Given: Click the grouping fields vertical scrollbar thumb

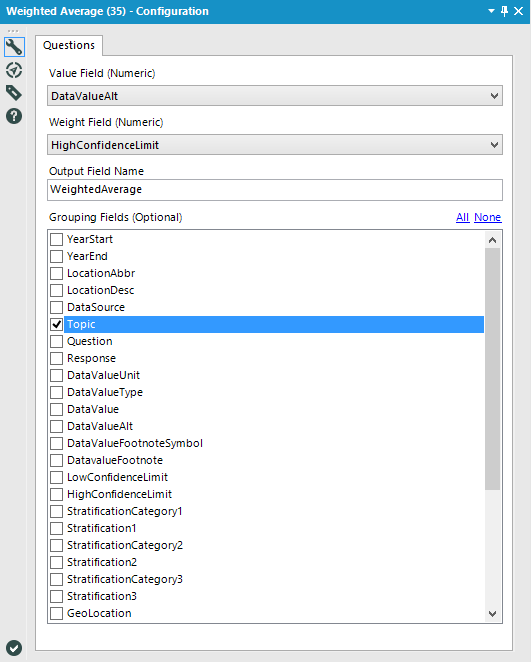Looking at the screenshot, I should point(493,369).
